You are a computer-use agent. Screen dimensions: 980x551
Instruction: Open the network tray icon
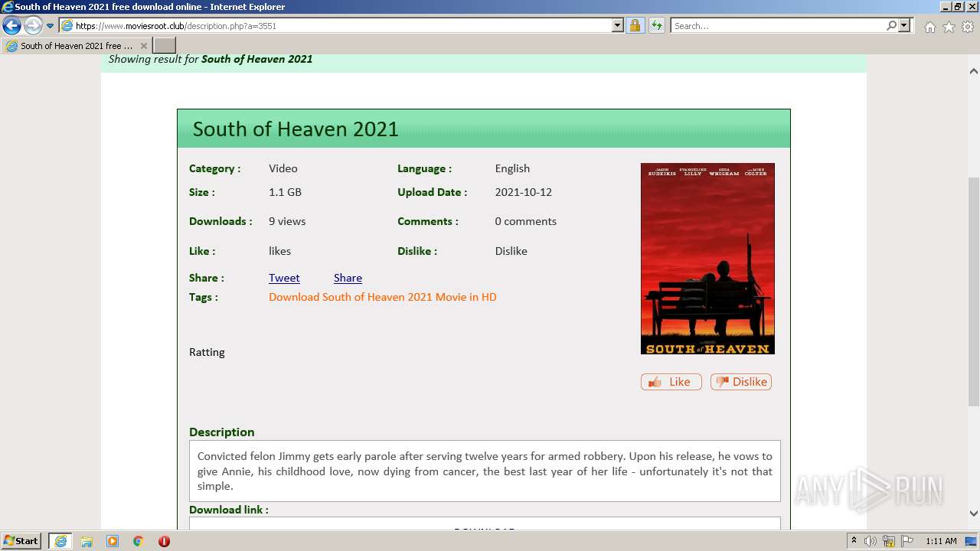point(889,541)
